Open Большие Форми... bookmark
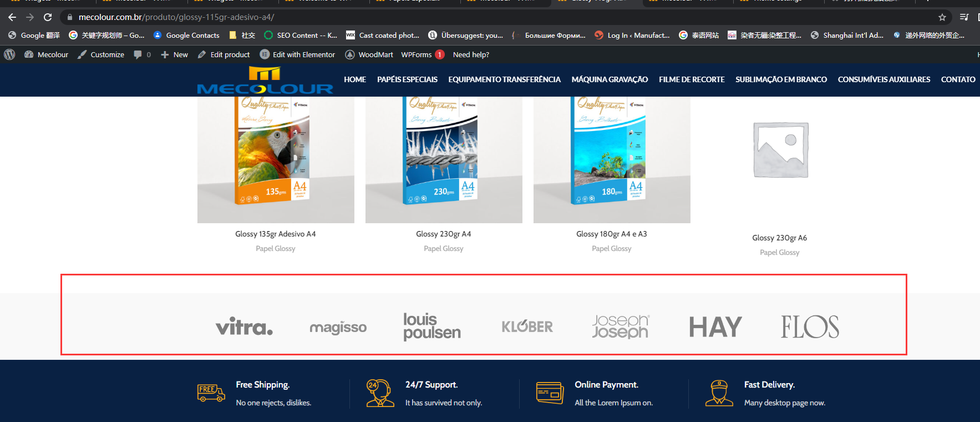This screenshot has width=980, height=422. tap(549, 35)
